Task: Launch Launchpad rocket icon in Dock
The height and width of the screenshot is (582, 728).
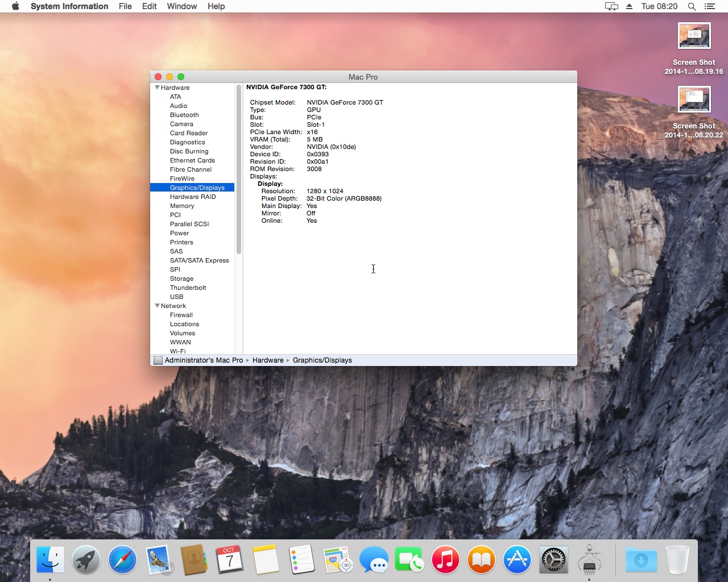Action: 86,560
